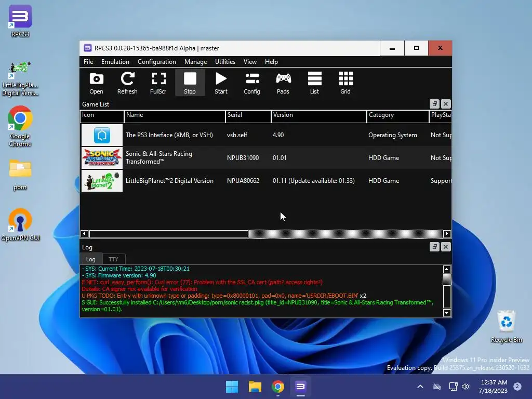Image resolution: width=532 pixels, height=399 pixels.
Task: Open File Explorer from the taskbar
Action: coord(255,387)
